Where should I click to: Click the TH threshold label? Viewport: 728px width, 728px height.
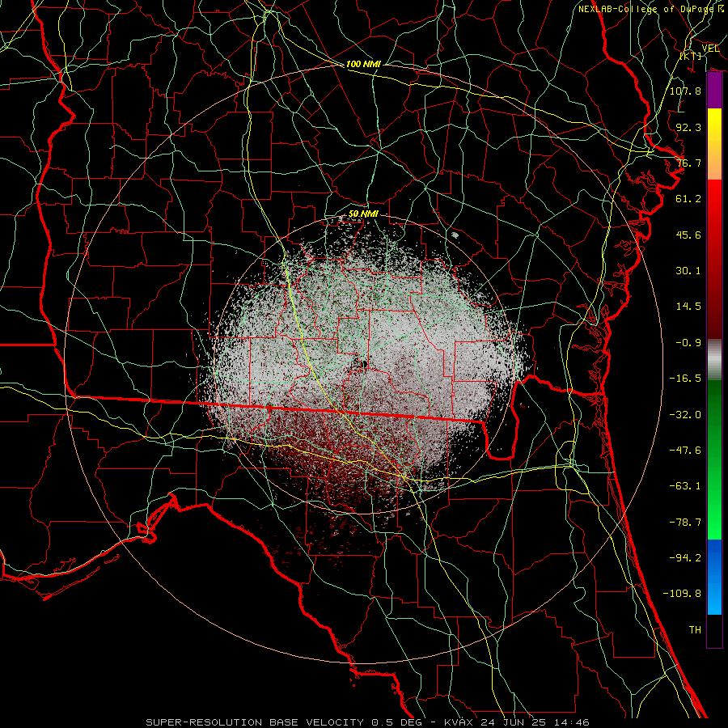(x=695, y=630)
